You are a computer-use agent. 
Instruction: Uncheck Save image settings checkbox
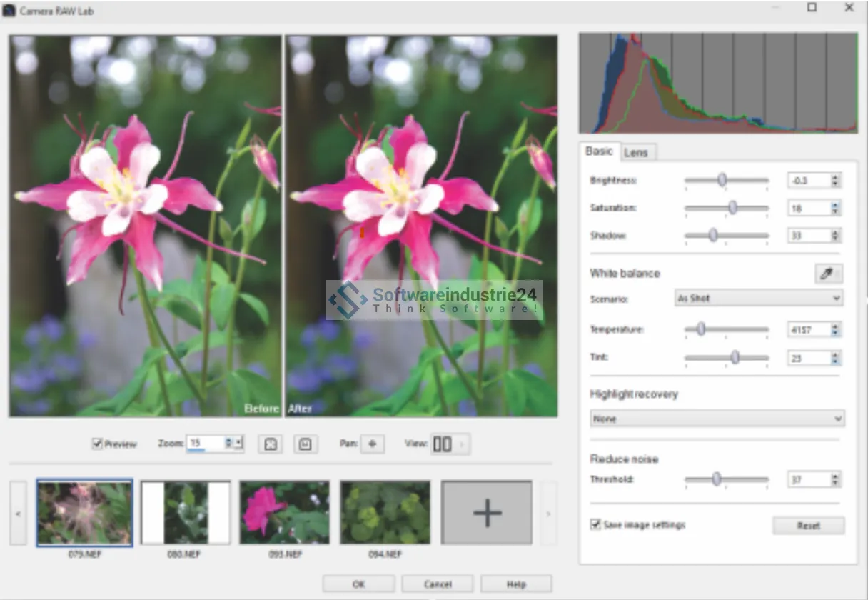596,525
